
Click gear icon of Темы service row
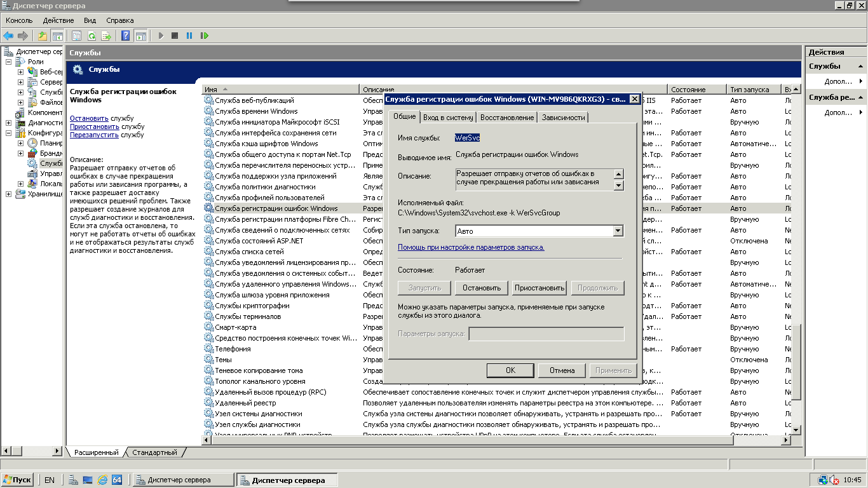tap(208, 360)
